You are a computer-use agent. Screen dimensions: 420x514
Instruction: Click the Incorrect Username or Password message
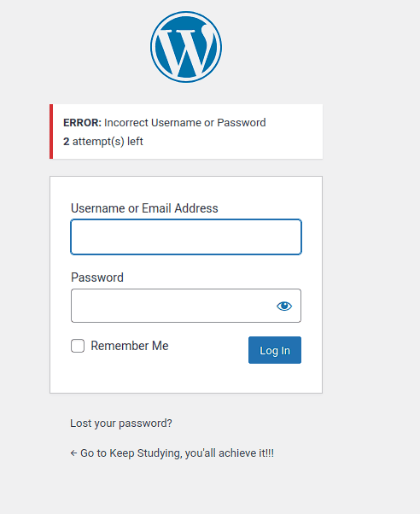coord(185,123)
